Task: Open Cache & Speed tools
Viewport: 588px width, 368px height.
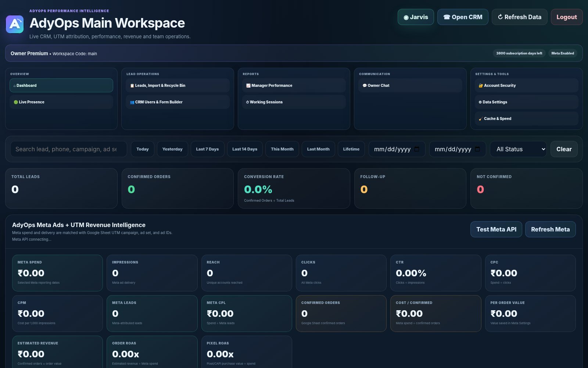Action: [x=526, y=118]
